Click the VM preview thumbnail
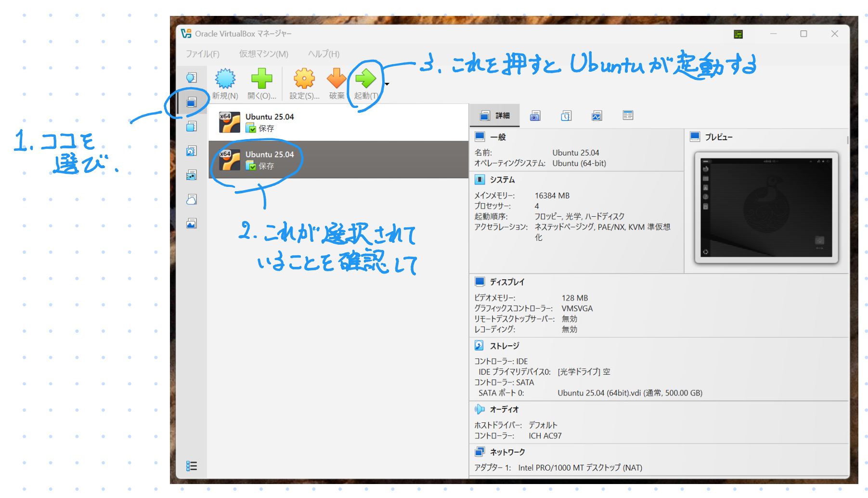Screen dimensions: 868x498 pos(766,208)
